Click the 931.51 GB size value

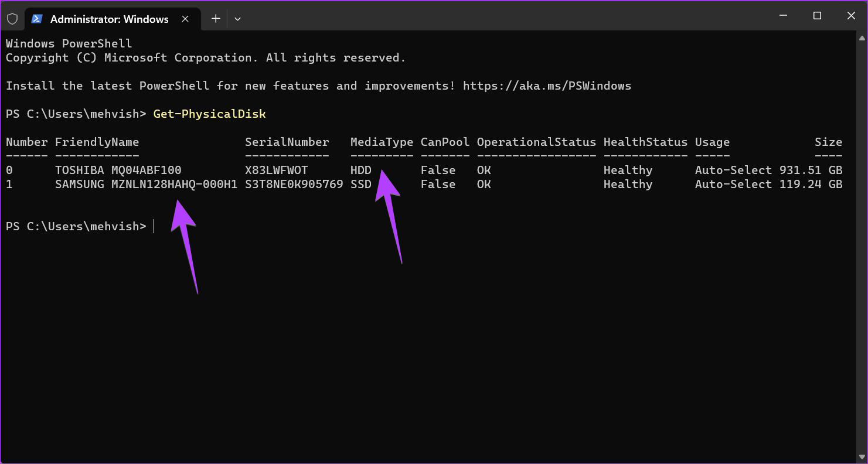click(811, 170)
